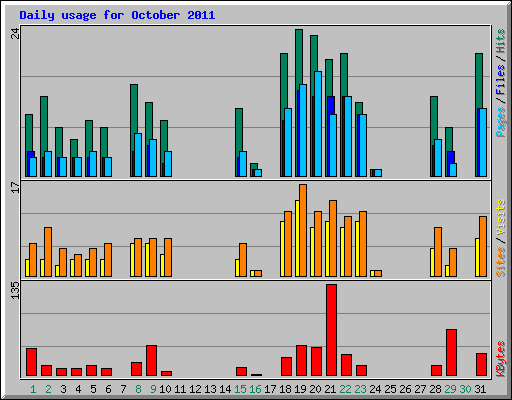
Task: Click day label 15 on x-axis
Action: click(240, 389)
